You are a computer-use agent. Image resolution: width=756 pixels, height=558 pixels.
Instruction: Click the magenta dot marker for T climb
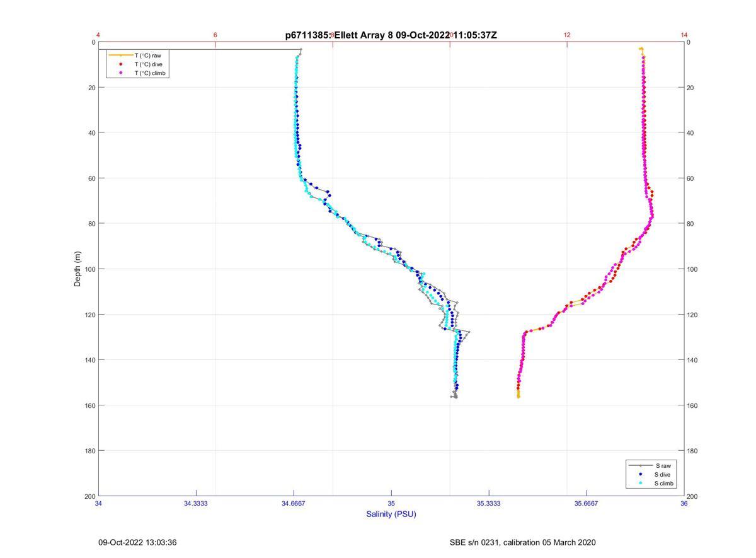coord(120,73)
